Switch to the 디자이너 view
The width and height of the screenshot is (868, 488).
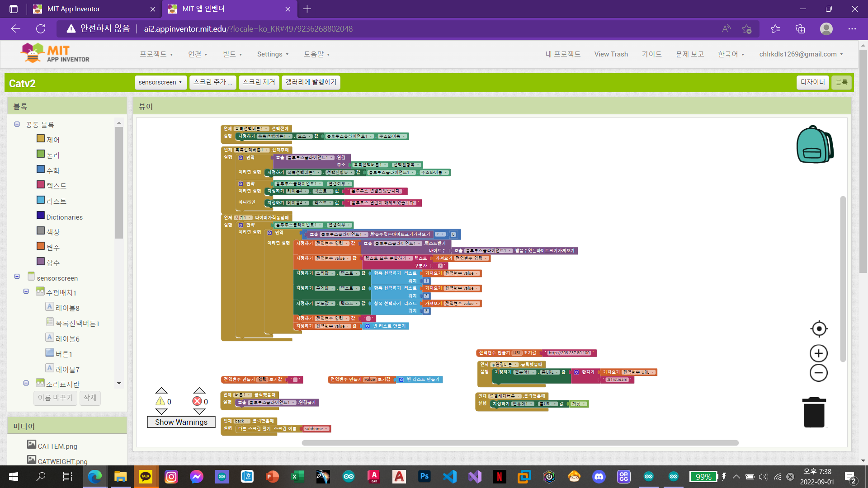(x=812, y=83)
